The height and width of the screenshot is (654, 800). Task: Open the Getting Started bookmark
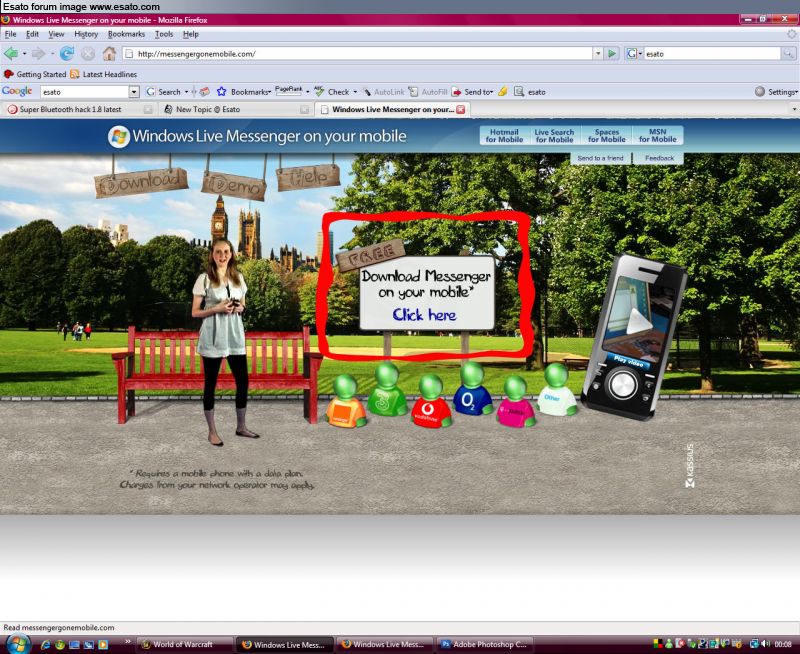(x=35, y=74)
